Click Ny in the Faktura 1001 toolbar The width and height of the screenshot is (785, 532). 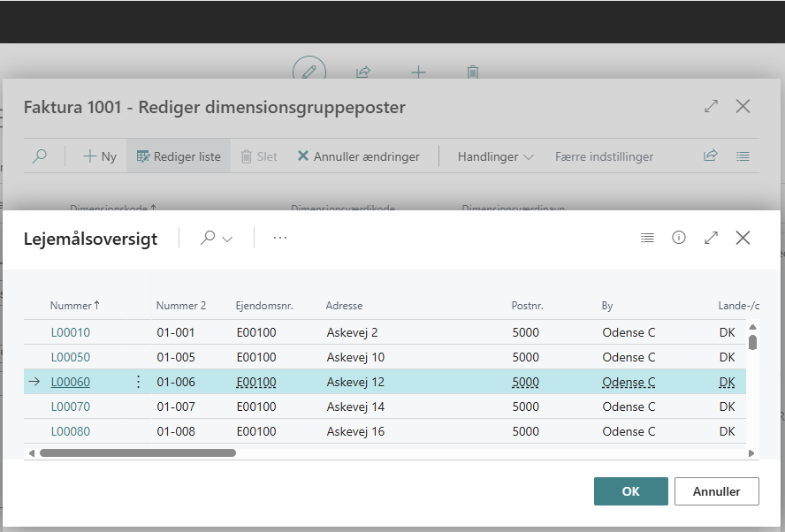[100, 156]
